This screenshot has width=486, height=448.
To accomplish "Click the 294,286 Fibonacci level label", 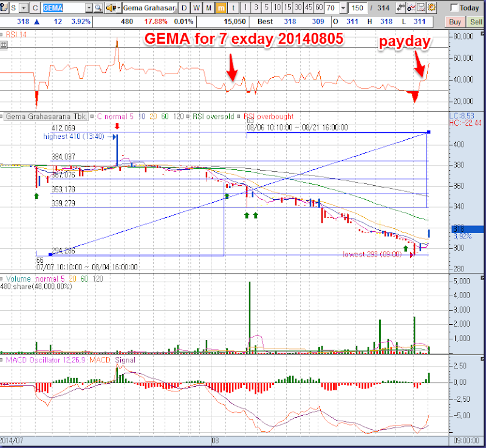I will click(63, 251).
